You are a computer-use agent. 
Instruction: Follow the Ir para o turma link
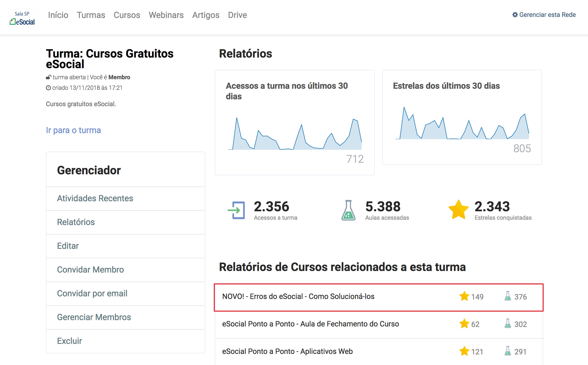pyautogui.click(x=73, y=130)
